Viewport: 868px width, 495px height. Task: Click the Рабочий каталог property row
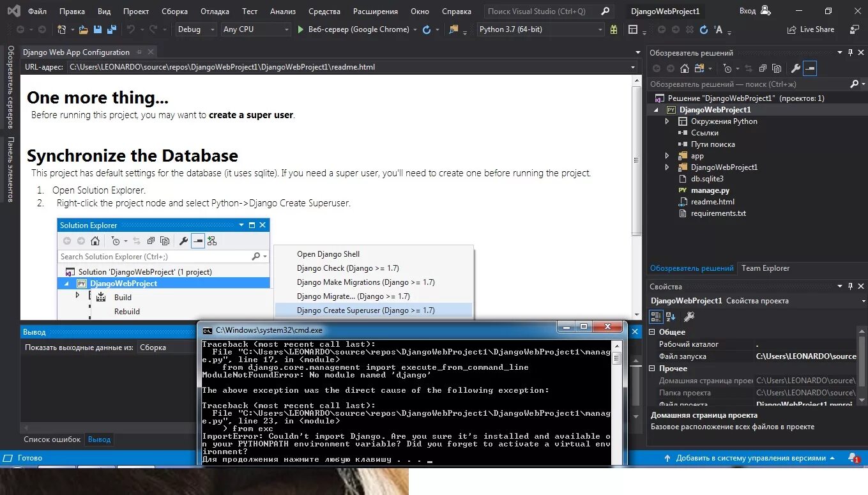[x=754, y=344]
